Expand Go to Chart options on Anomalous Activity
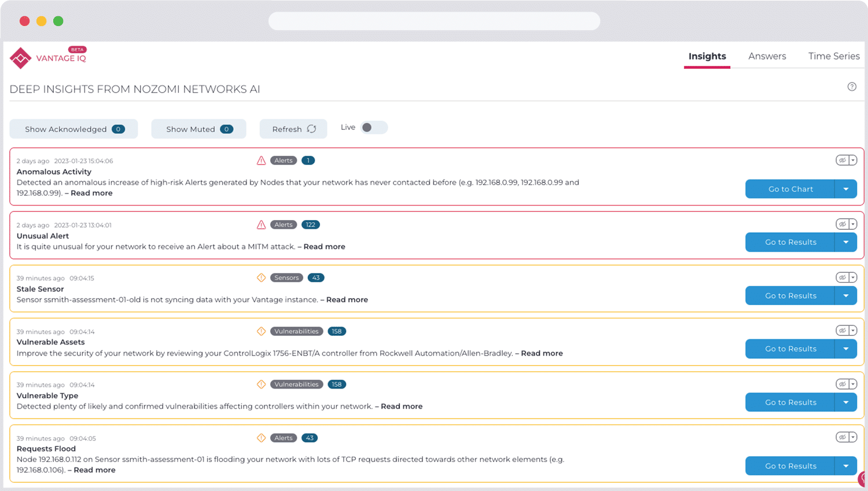This screenshot has width=868, height=491. (846, 189)
